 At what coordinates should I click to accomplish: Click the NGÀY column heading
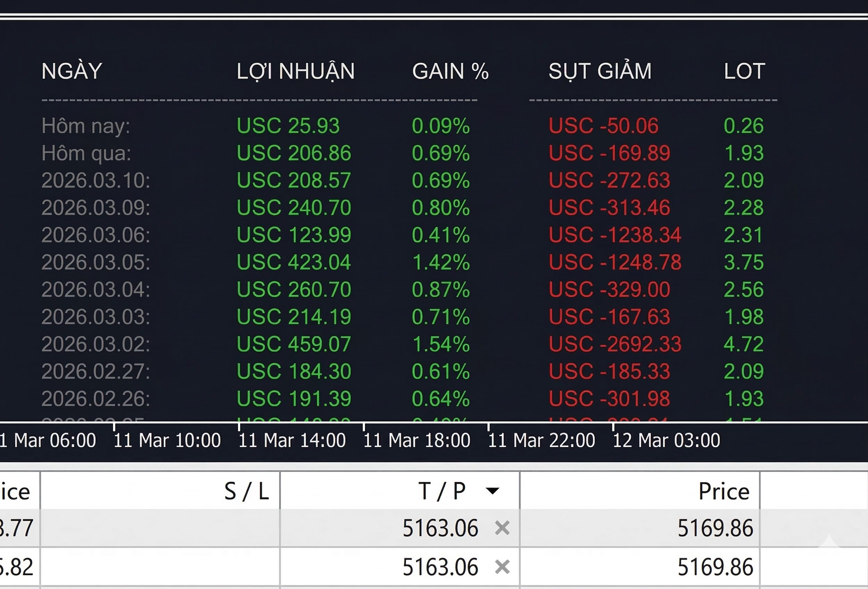pyautogui.click(x=72, y=70)
